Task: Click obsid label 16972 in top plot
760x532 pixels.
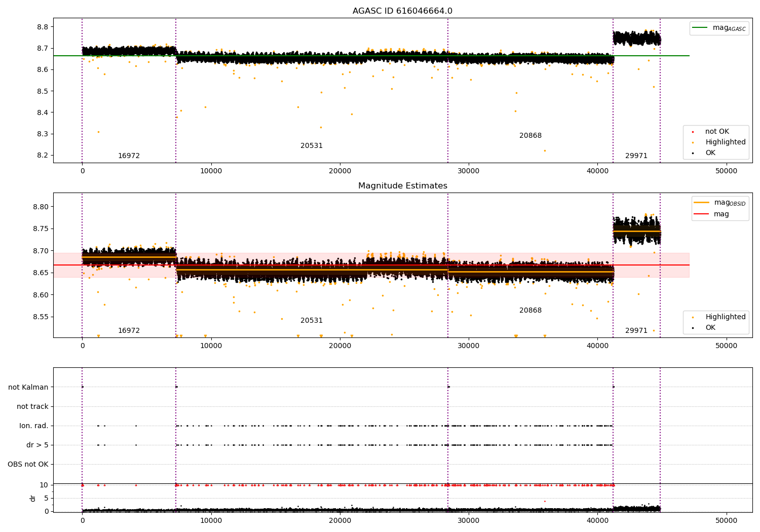Action: pos(129,156)
